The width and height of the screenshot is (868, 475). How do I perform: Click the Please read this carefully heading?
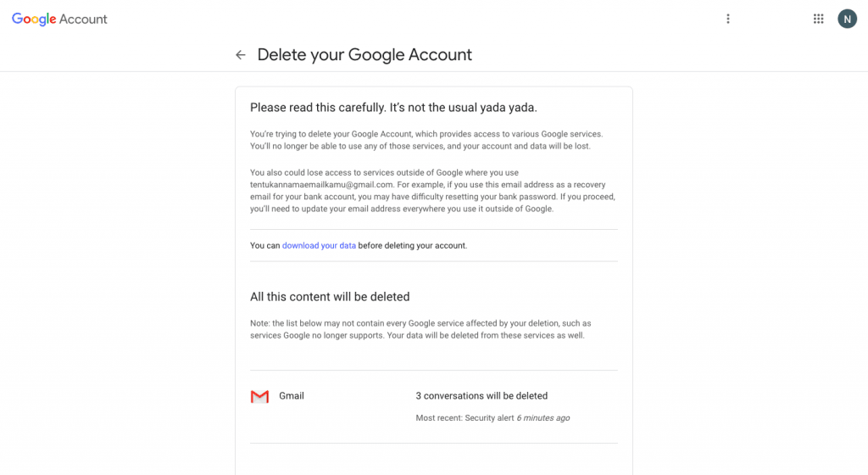[x=393, y=108]
